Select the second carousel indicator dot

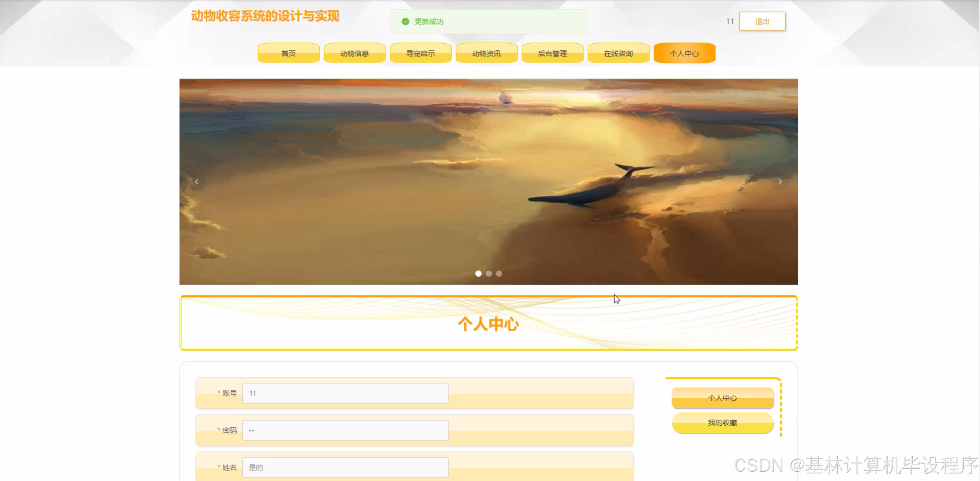(x=489, y=273)
